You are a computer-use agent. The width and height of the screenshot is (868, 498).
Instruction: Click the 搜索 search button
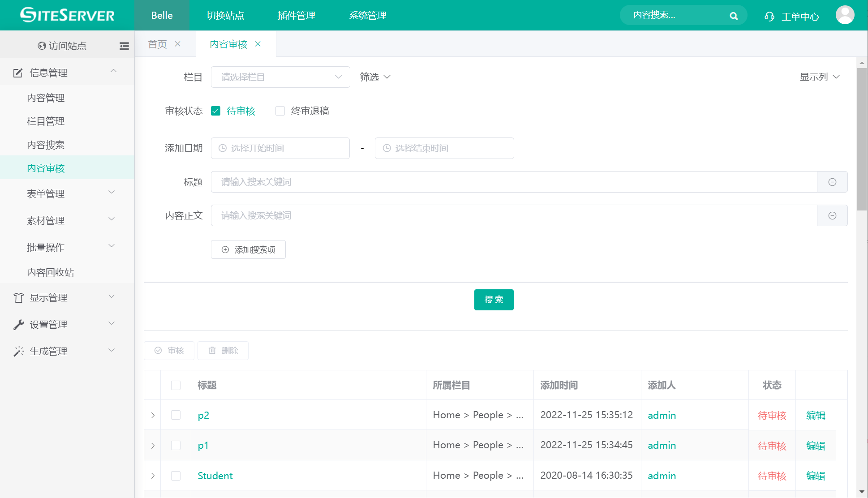[x=494, y=300]
